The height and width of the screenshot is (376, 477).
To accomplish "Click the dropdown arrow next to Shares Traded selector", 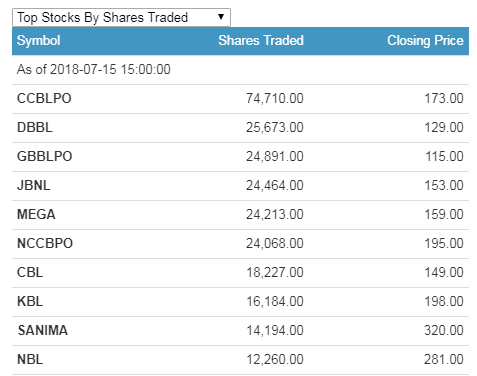I will (221, 17).
